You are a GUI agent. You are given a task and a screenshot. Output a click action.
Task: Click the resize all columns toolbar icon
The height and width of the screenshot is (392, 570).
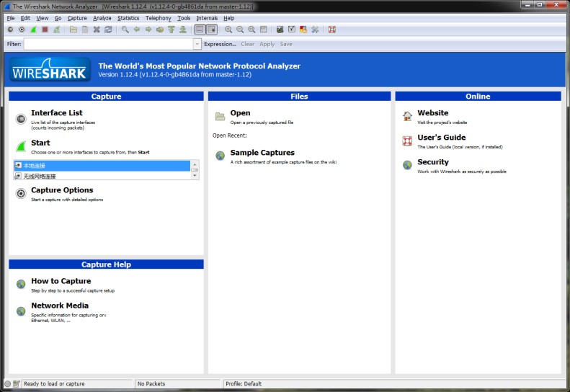264,30
